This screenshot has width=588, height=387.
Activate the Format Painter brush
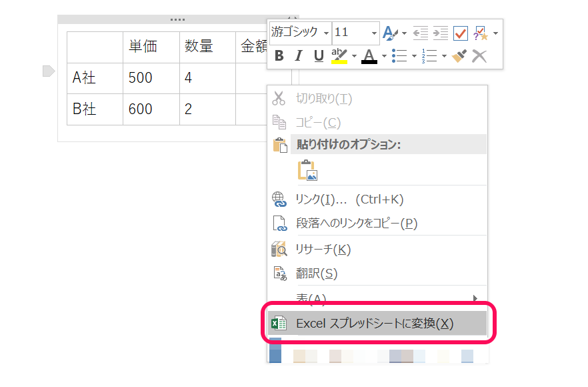pyautogui.click(x=459, y=57)
